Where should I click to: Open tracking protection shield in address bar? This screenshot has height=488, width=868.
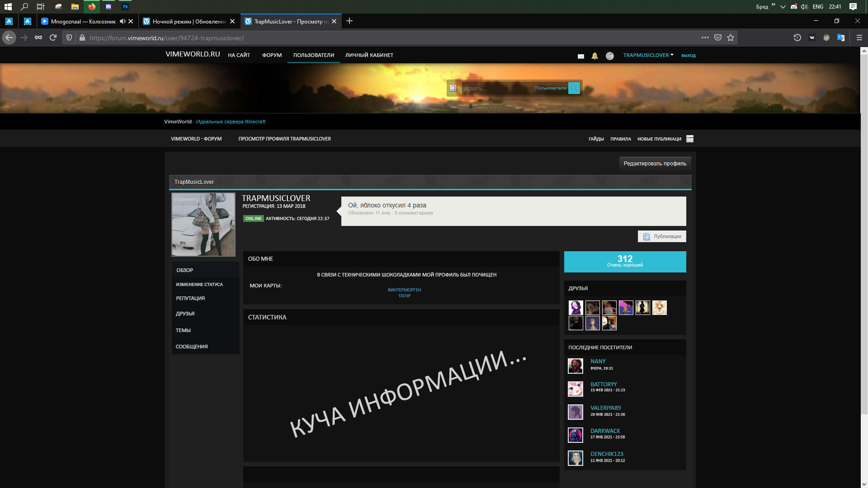pyautogui.click(x=69, y=38)
